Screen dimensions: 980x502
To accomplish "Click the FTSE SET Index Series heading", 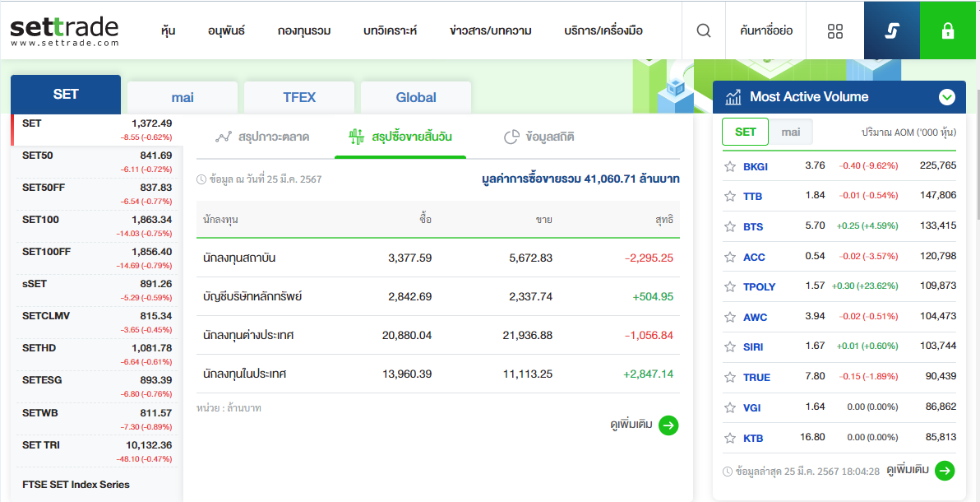I will tap(76, 485).
